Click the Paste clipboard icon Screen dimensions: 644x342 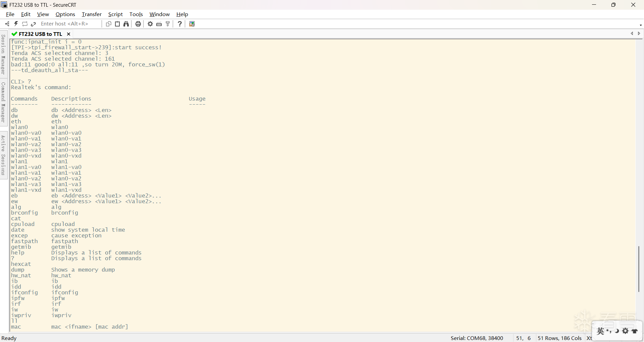pos(117,24)
